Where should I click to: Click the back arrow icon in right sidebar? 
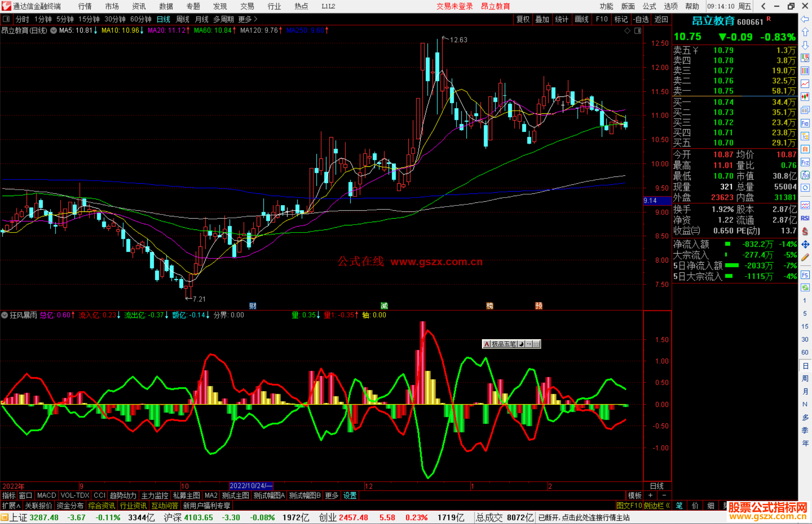click(x=805, y=19)
